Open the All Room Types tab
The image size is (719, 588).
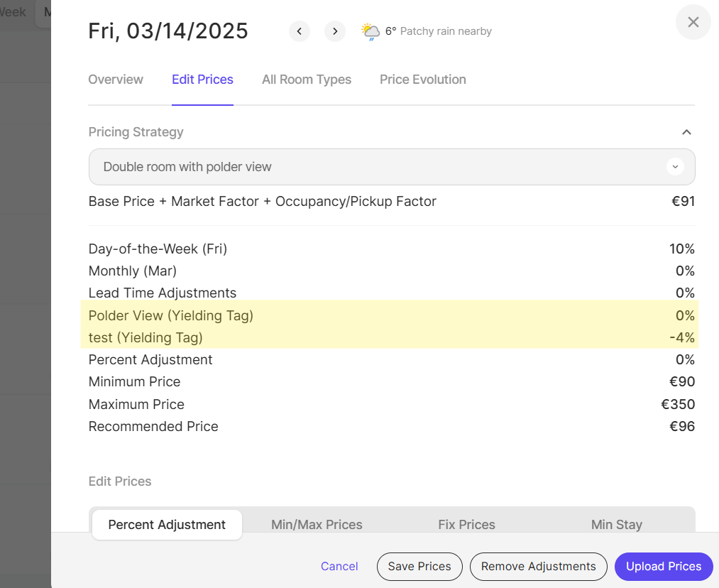307,80
